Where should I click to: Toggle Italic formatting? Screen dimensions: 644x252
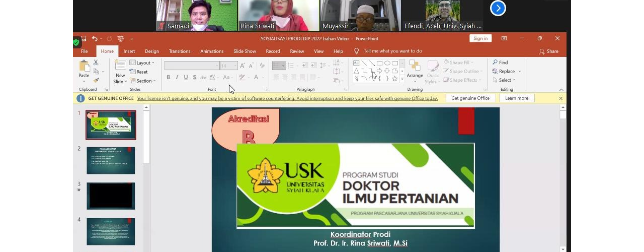(x=177, y=77)
